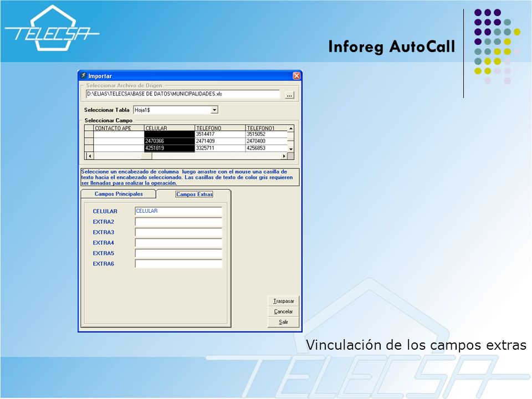
Task: Click cell 3515052 in TELEFONO1 column
Action: 267,134
